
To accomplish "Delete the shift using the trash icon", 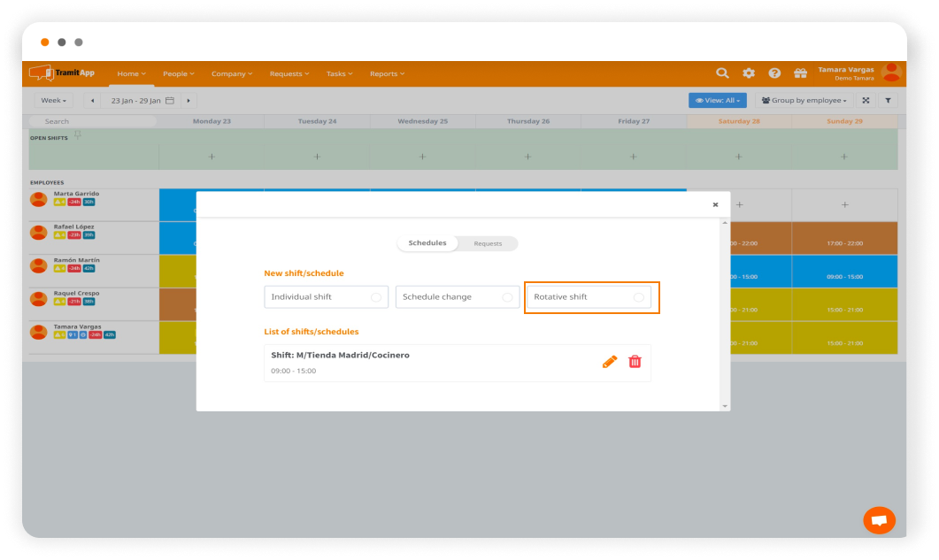I will pyautogui.click(x=635, y=361).
